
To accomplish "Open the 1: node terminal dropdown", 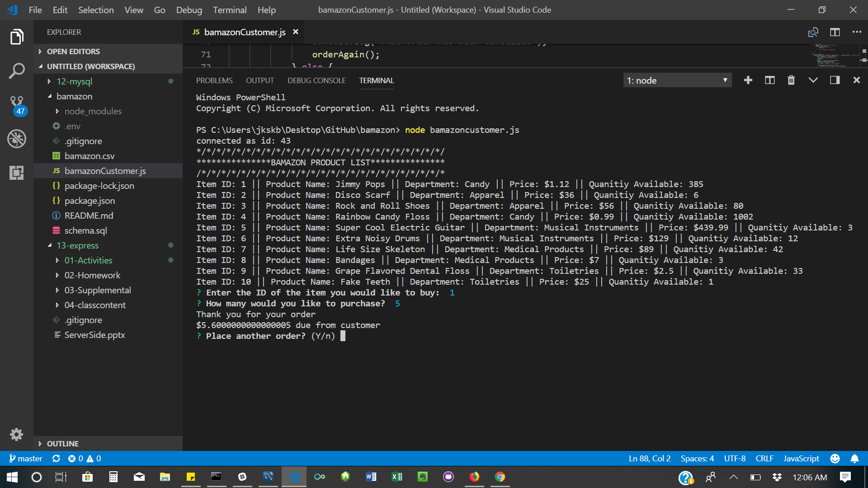I will point(677,80).
